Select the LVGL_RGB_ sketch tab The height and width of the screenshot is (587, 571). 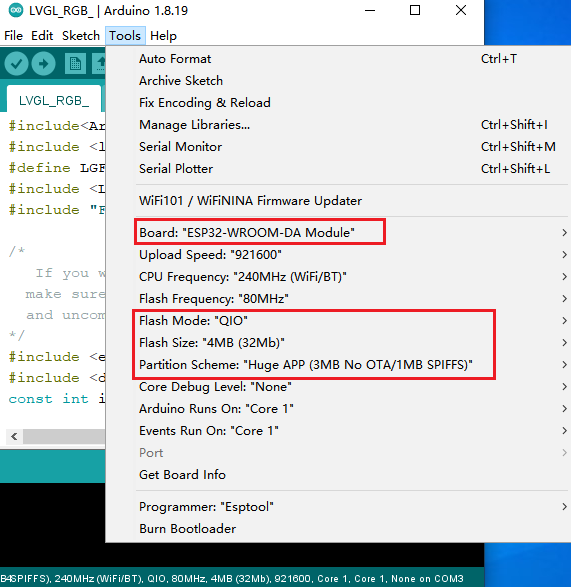point(54,100)
